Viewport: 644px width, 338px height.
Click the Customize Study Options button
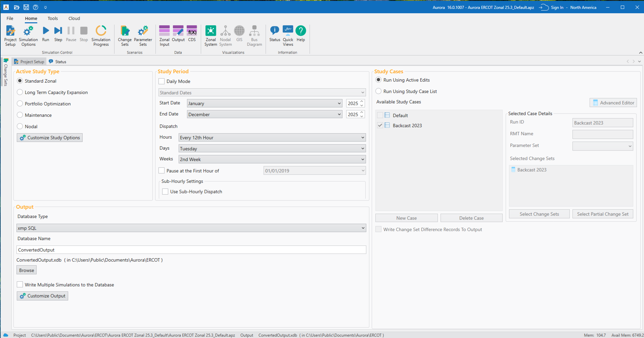click(x=50, y=138)
